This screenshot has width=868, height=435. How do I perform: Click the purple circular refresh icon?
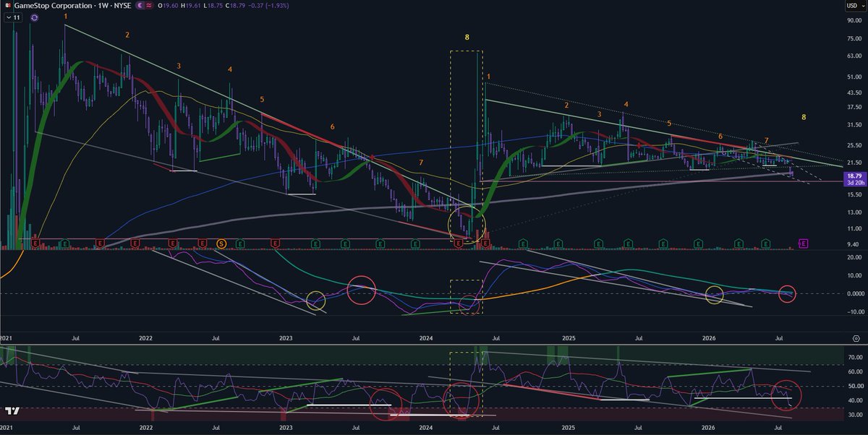[x=35, y=19]
